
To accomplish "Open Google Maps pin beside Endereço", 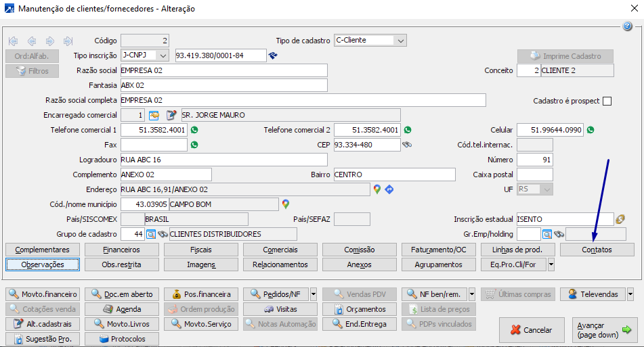I will click(x=377, y=189).
